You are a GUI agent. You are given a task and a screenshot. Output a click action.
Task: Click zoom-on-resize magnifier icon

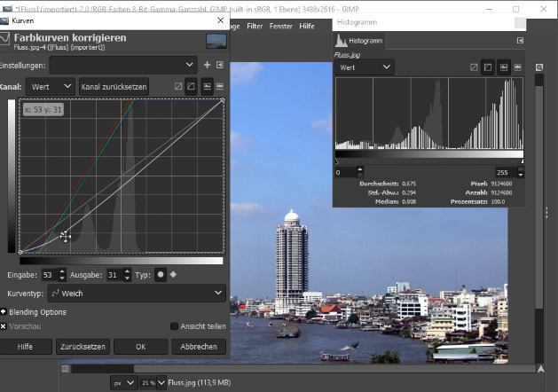[539, 67]
